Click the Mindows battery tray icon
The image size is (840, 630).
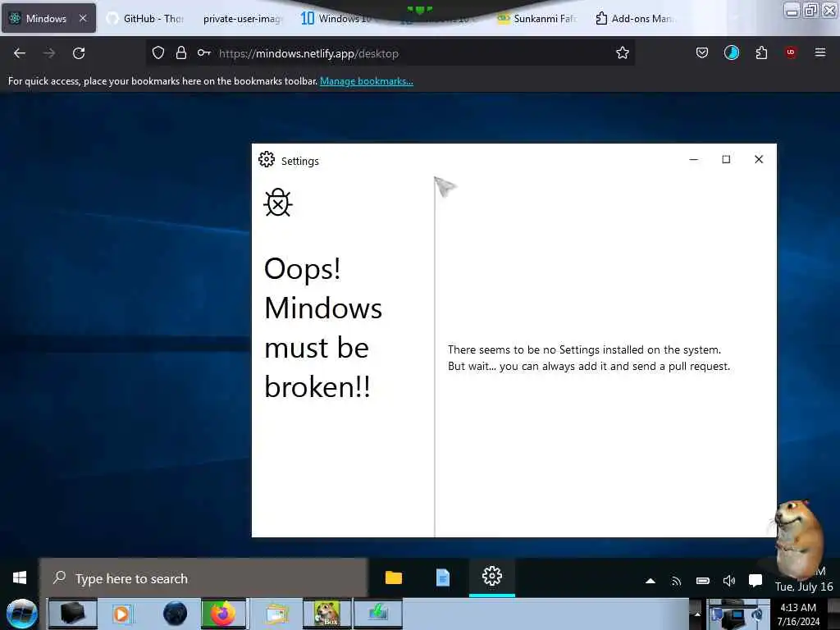[703, 581]
